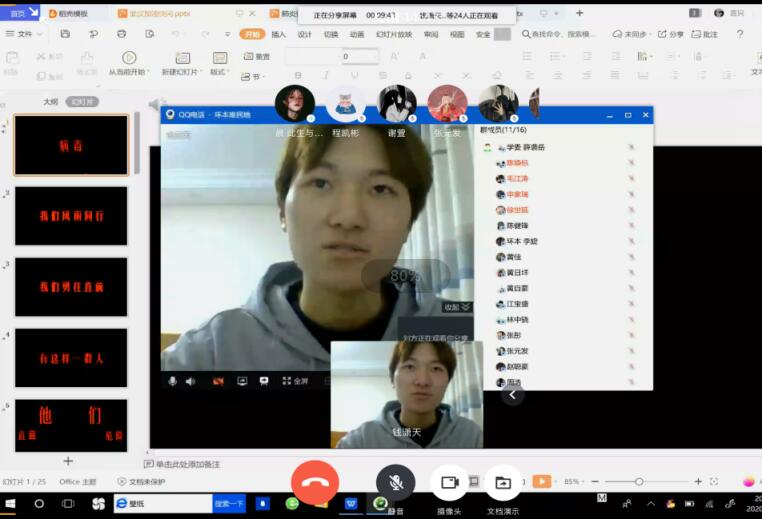Select member 林中锦 in the member list
Image resolution: width=762 pixels, height=519 pixels.
click(x=517, y=320)
